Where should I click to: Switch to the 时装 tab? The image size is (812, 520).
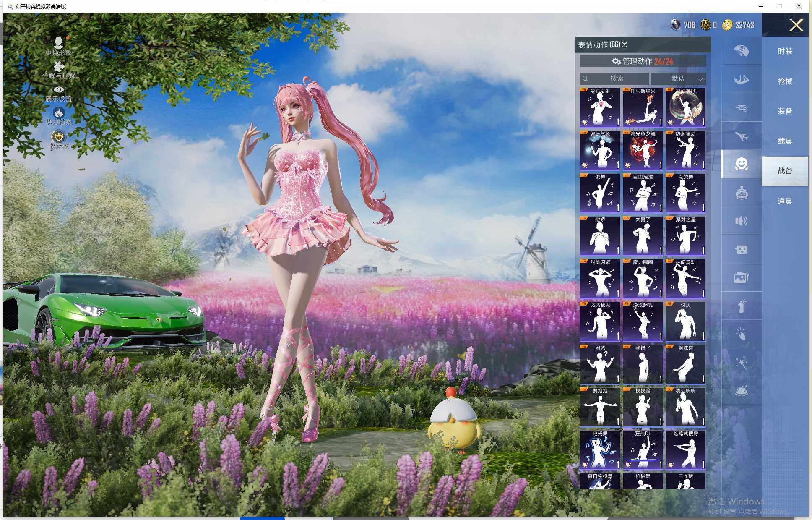[785, 51]
